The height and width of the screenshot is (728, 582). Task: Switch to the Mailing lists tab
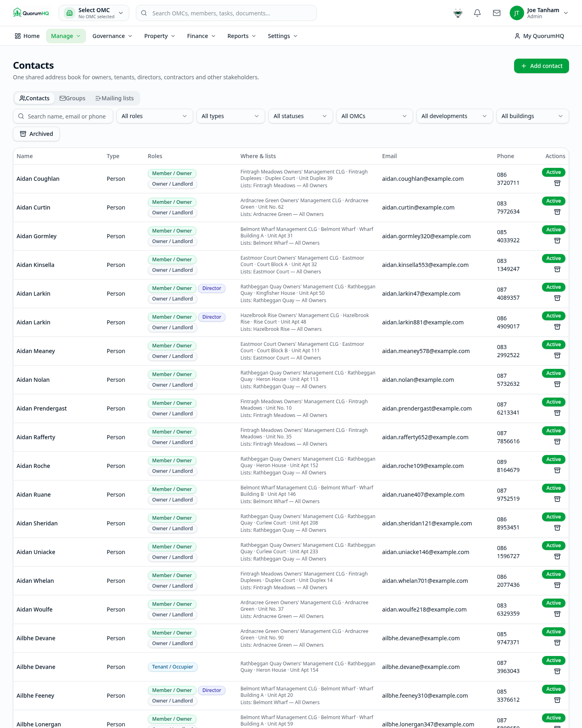[114, 98]
